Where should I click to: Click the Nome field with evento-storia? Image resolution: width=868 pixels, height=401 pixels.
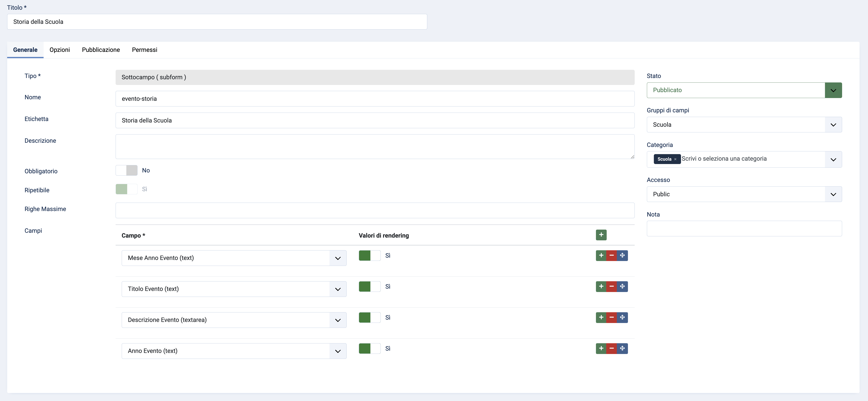(375, 99)
